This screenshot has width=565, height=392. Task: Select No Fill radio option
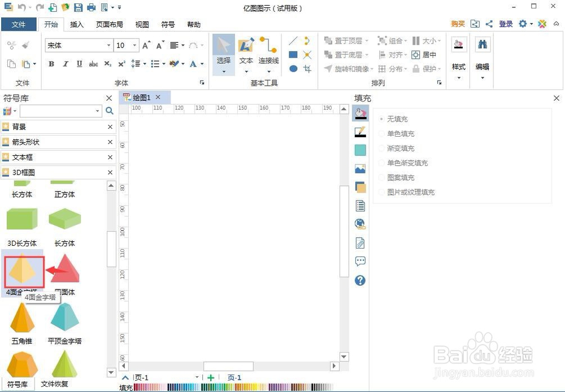[x=393, y=119]
